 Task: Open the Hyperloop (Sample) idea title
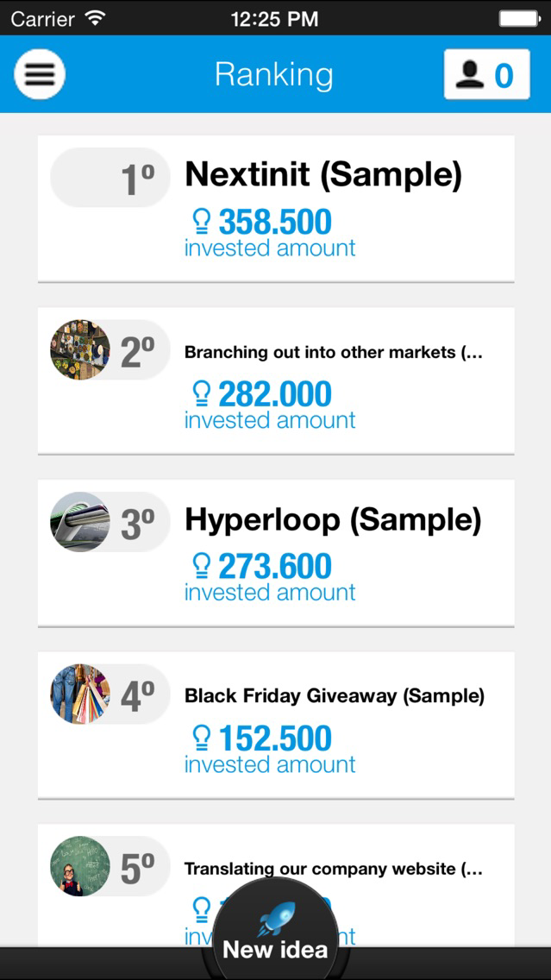[333, 521]
